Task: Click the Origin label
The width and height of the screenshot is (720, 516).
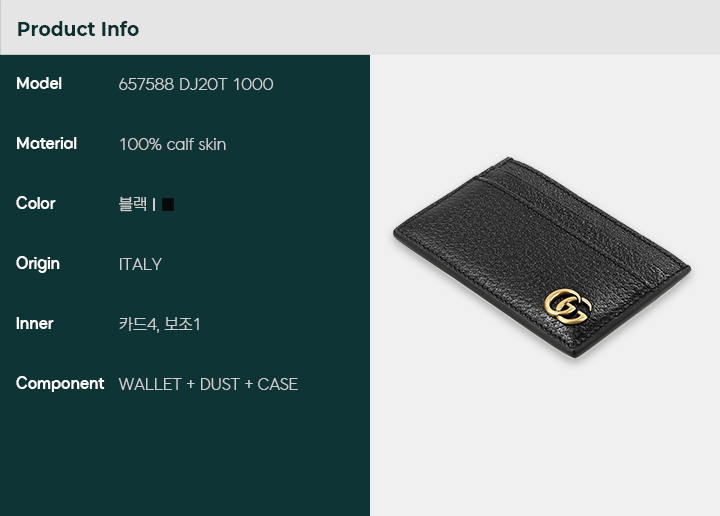Action: [38, 264]
